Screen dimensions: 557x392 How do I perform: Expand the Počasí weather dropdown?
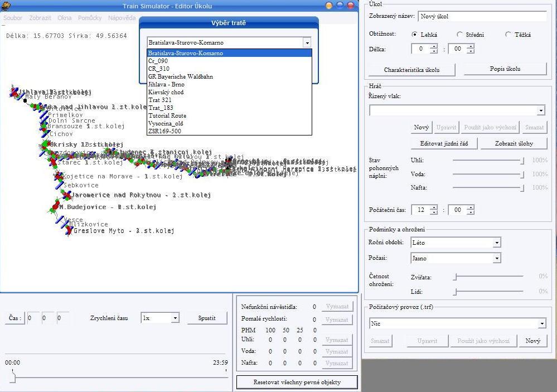[496, 258]
